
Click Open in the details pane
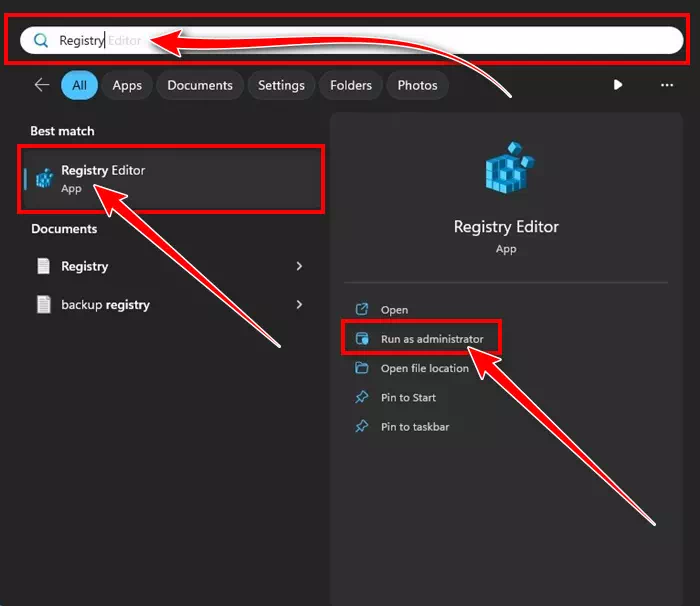tap(394, 309)
